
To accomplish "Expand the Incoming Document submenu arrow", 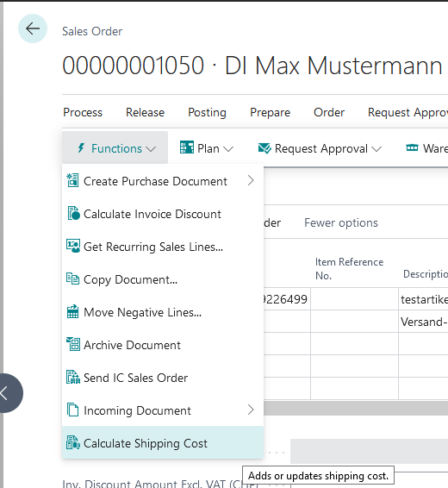I will tap(251, 410).
